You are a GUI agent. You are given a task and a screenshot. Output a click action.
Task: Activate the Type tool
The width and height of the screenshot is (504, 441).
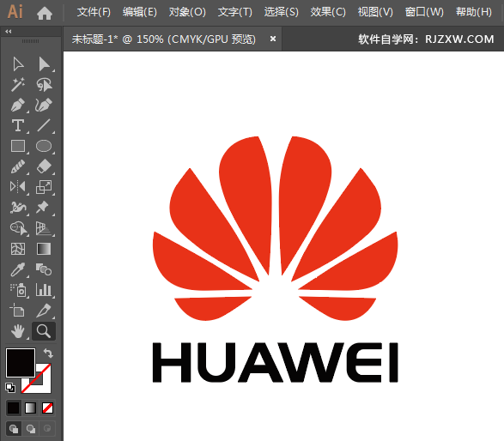point(18,125)
